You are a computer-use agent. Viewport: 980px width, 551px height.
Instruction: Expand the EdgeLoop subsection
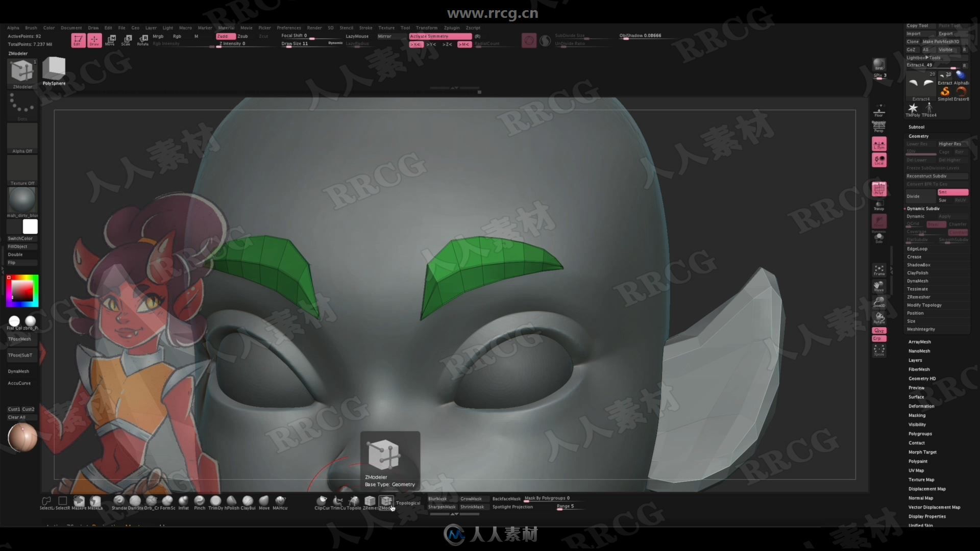(x=917, y=249)
